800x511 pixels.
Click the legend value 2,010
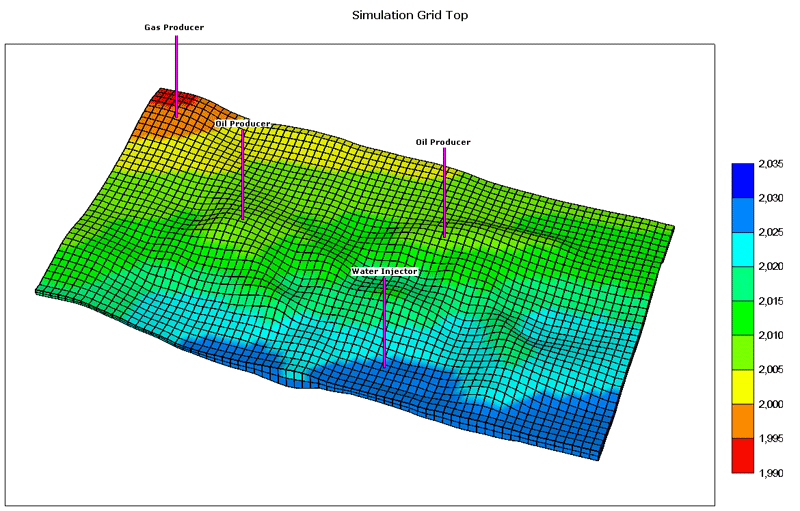coord(770,336)
